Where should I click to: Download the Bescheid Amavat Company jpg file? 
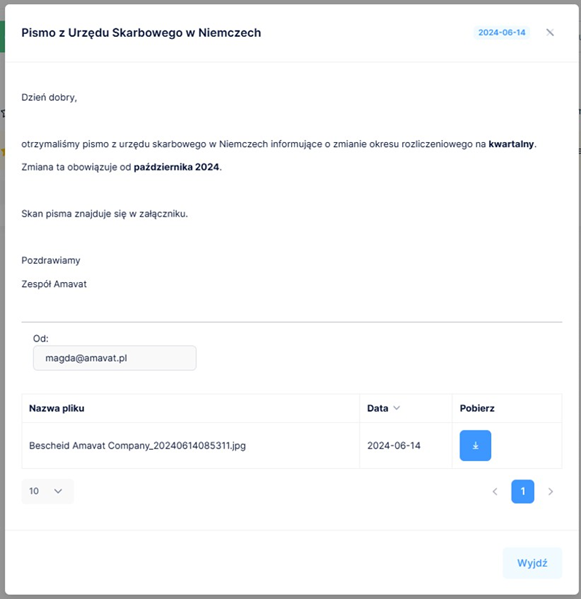[x=475, y=445]
